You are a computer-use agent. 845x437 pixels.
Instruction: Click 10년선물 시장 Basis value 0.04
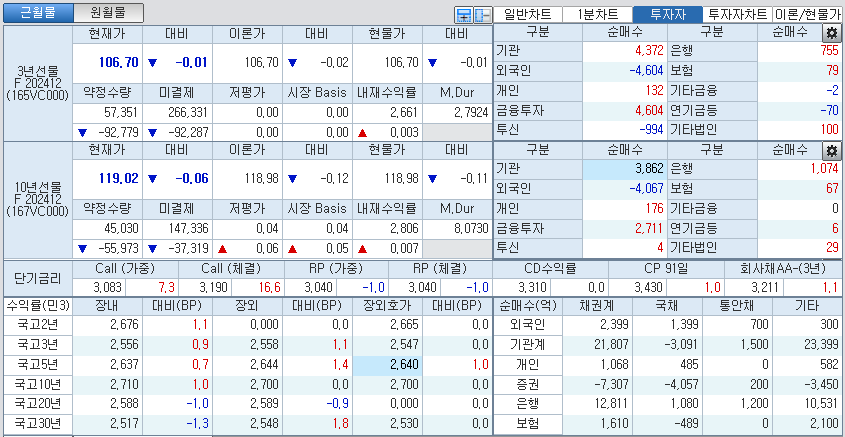[x=337, y=229]
